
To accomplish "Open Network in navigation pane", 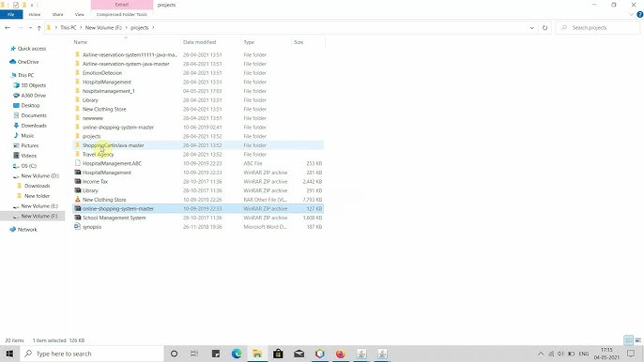I will pos(27,230).
